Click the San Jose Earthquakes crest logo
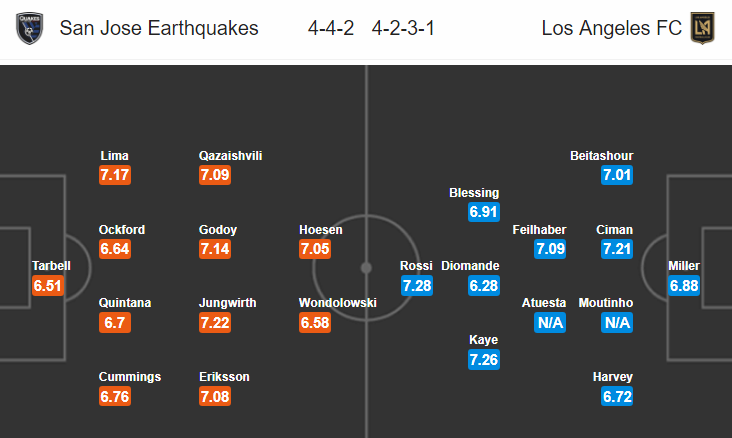732x438 pixels. click(29, 28)
